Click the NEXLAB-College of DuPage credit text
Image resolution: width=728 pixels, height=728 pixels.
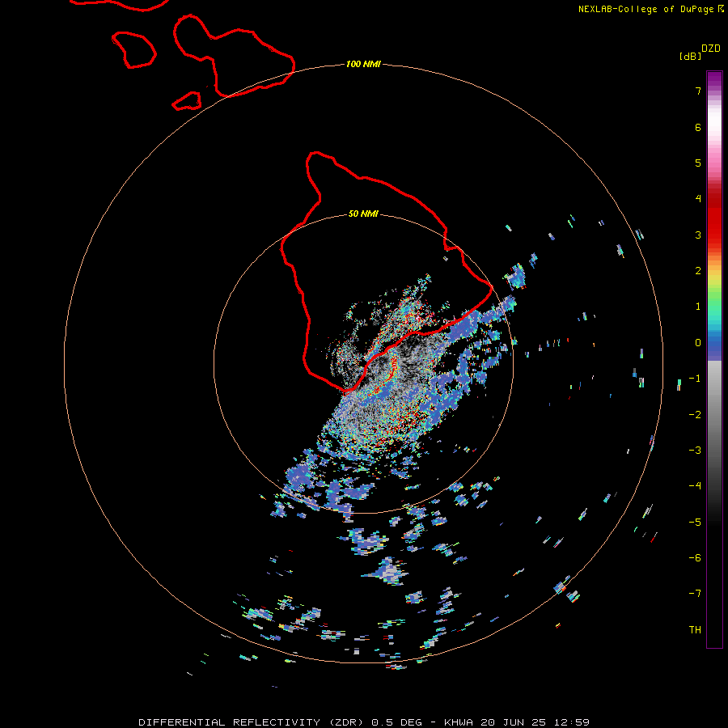click(645, 9)
